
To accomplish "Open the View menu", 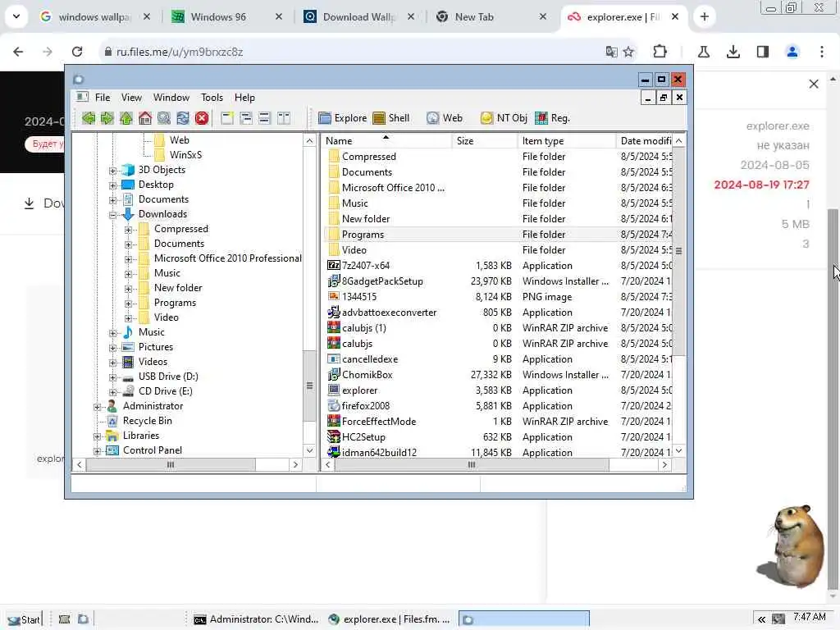I will click(x=131, y=98).
